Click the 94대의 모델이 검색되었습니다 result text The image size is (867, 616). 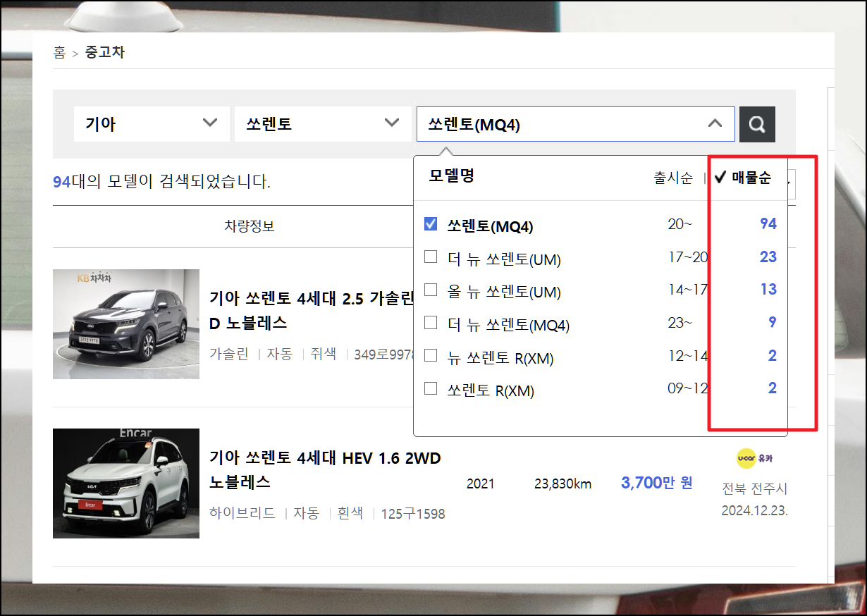coord(161,182)
